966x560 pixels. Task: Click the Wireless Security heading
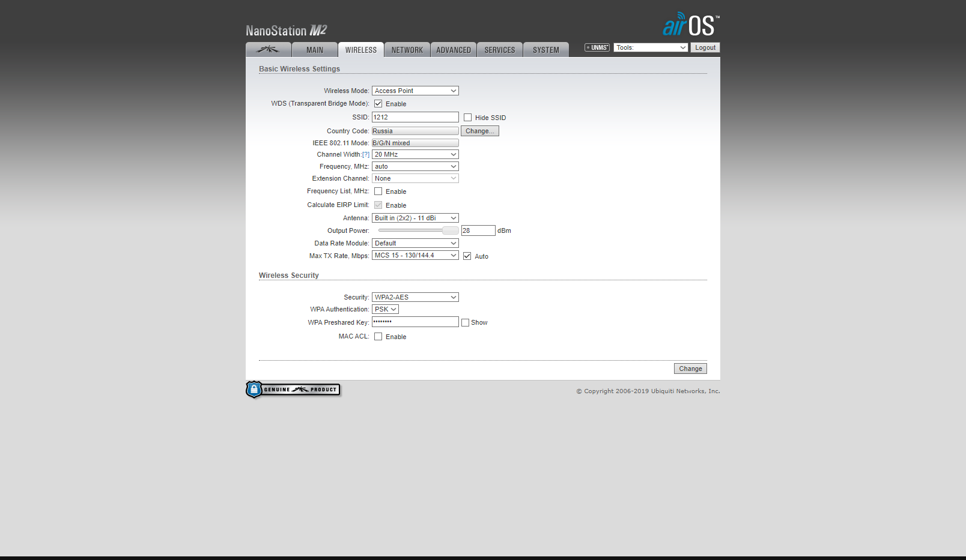pyautogui.click(x=289, y=275)
